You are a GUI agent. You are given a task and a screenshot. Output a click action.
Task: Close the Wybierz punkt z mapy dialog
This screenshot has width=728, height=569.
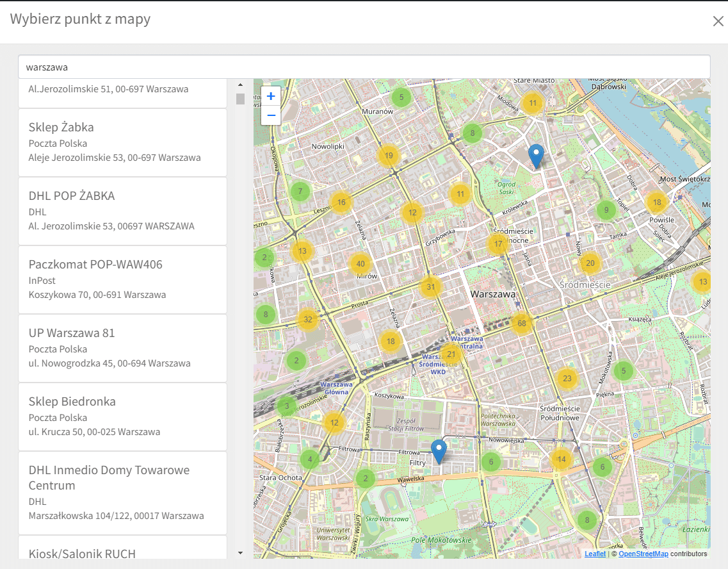pos(718,21)
